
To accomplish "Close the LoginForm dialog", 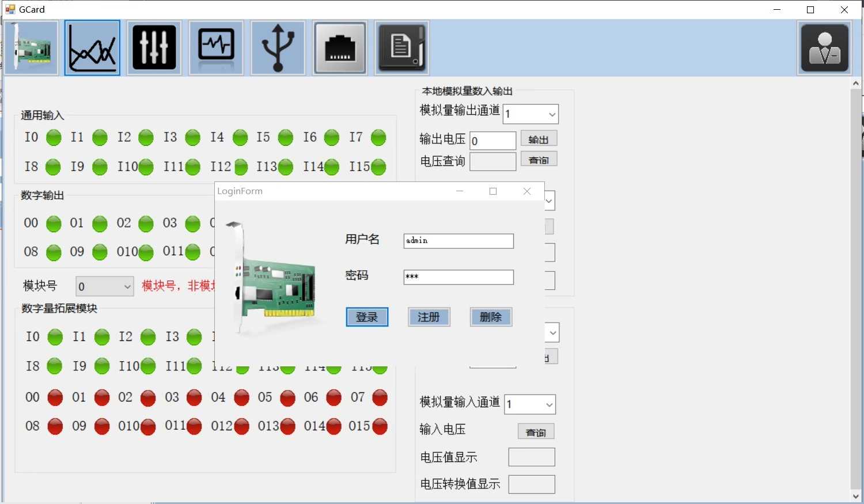I will [x=527, y=191].
